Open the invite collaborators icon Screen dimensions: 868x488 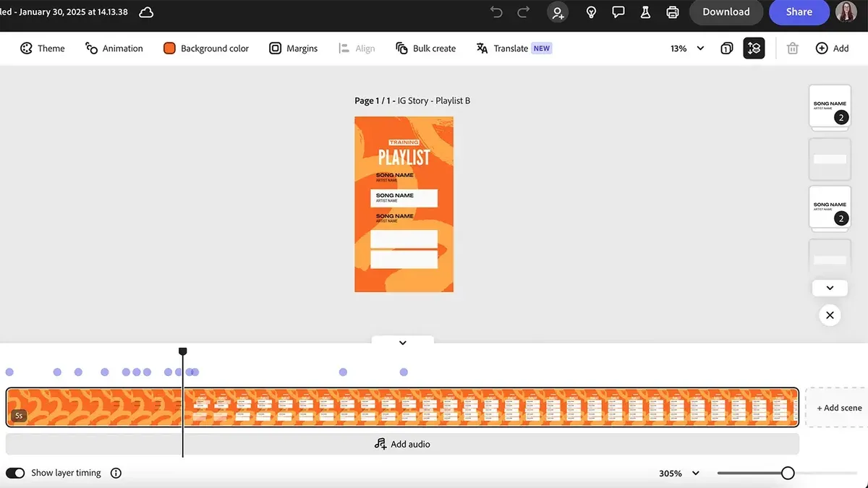(x=558, y=12)
